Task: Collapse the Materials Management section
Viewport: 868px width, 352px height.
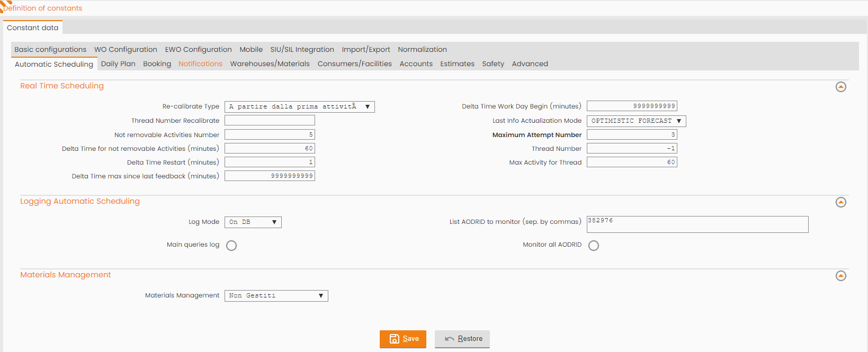Action: coord(840,276)
